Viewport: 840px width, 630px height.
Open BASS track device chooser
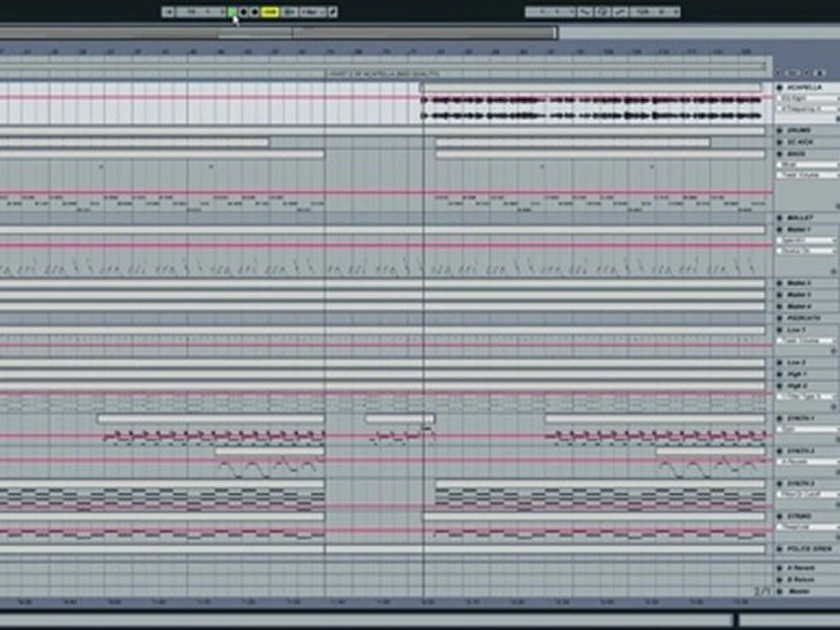click(808, 165)
